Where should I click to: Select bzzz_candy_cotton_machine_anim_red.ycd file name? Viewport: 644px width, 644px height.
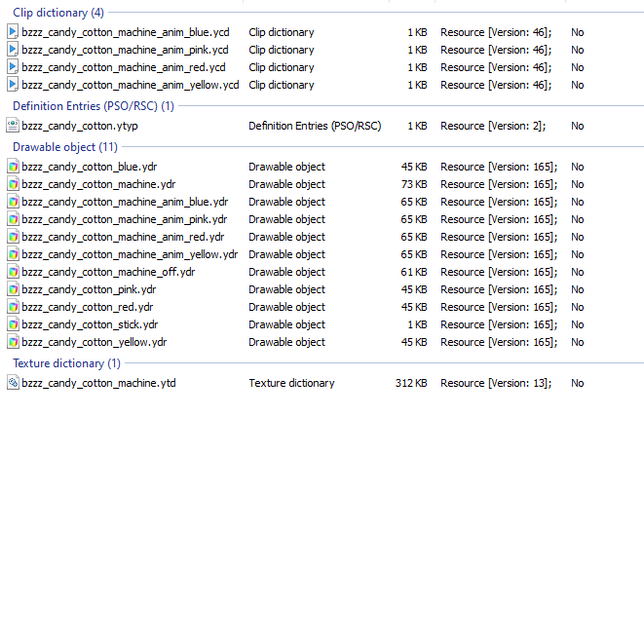tap(124, 67)
